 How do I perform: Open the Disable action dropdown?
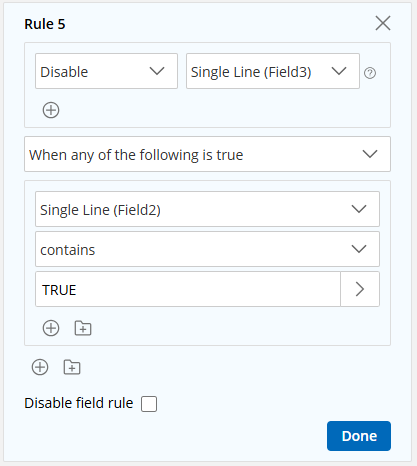106,71
